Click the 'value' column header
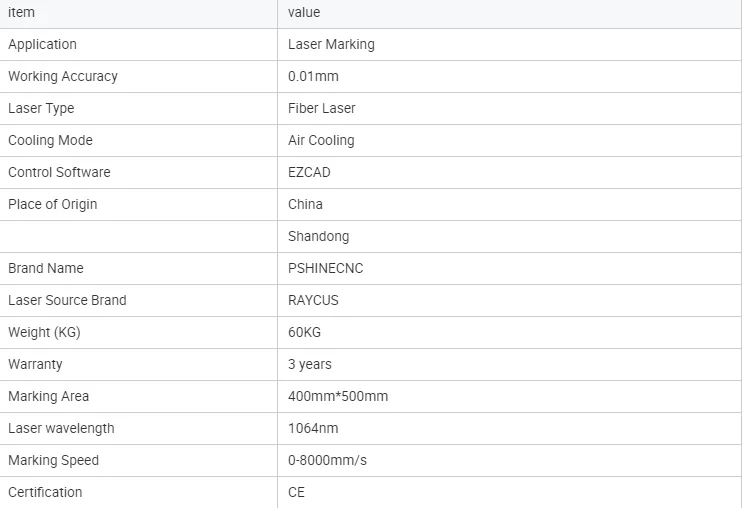 pyautogui.click(x=304, y=12)
